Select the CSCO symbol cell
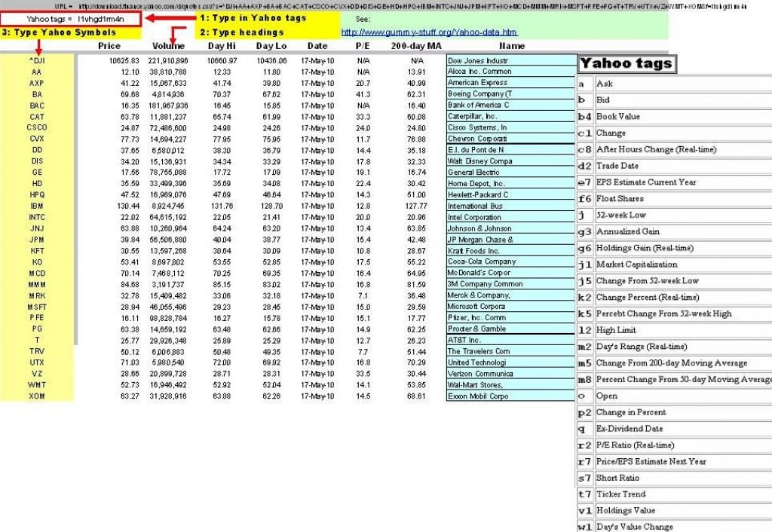Viewport: 772px width, 532px height. (37, 127)
